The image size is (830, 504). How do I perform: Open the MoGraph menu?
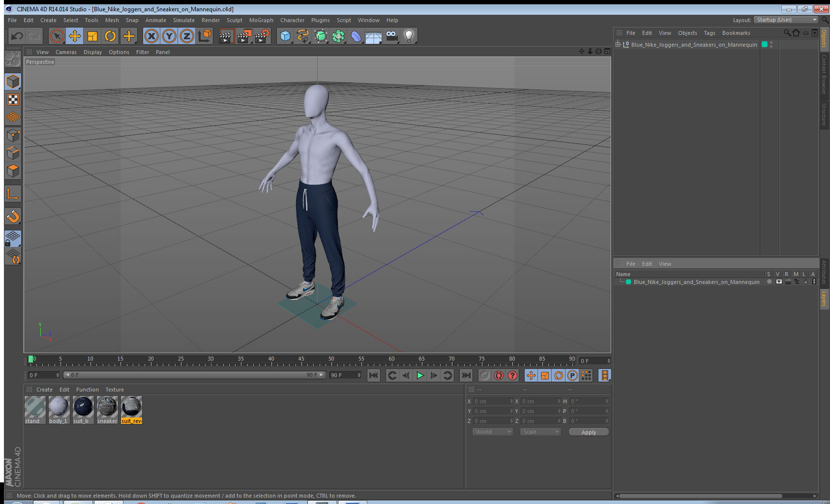coord(261,20)
